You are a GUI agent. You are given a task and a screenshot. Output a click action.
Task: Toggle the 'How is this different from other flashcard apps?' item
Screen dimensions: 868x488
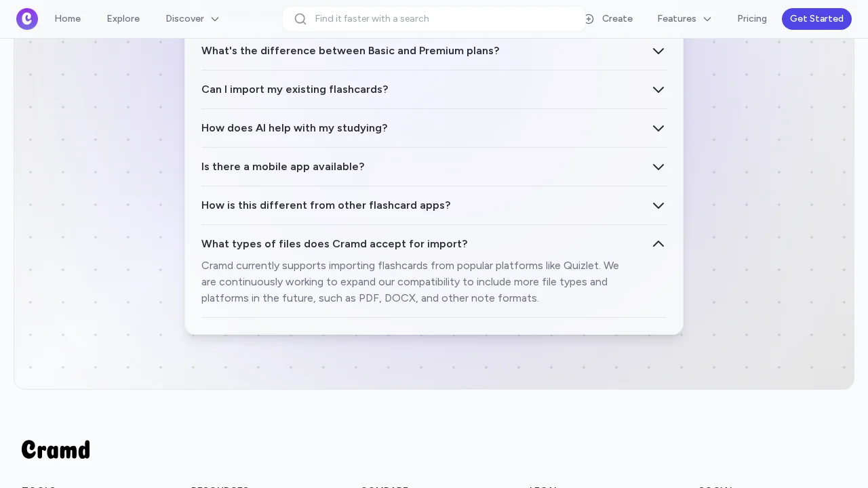(434, 205)
